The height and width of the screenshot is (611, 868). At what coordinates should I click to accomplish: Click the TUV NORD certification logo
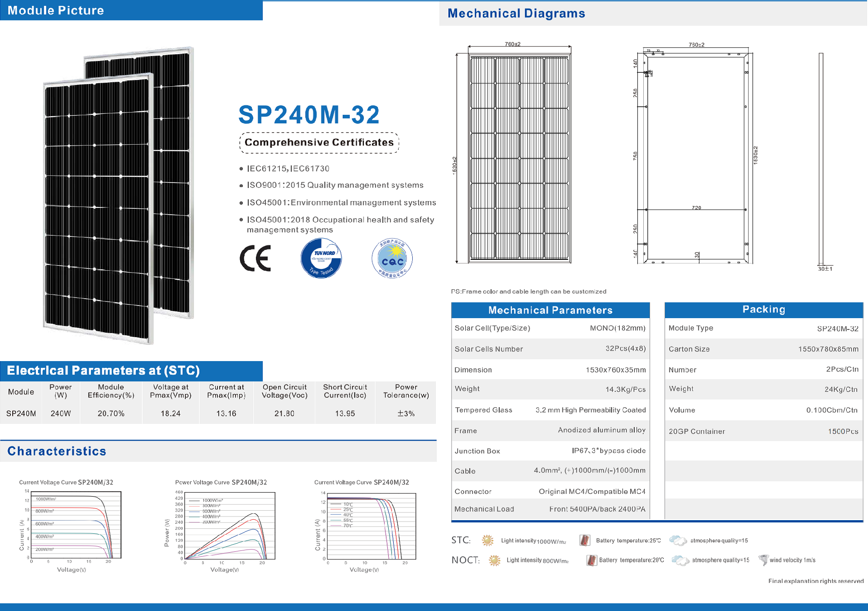[321, 258]
